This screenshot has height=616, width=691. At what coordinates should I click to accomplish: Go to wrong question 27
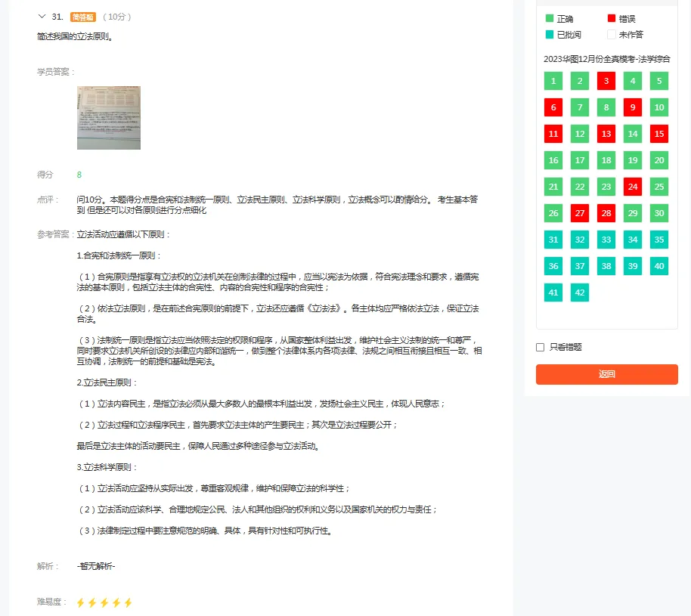pyautogui.click(x=580, y=213)
